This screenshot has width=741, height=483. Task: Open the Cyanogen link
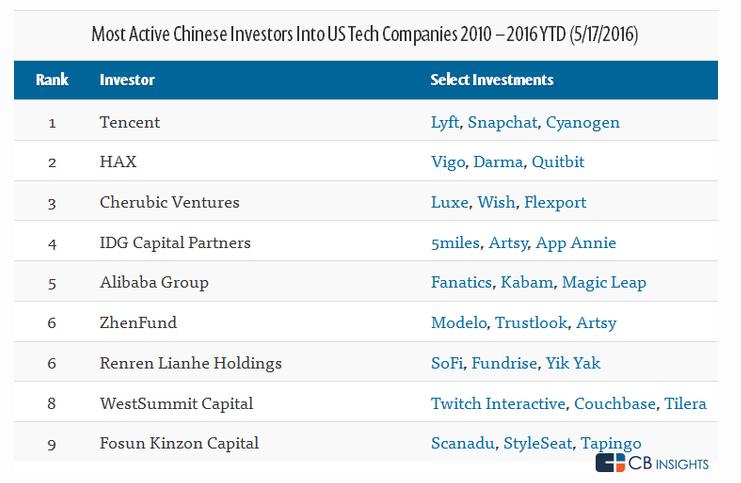pos(582,122)
